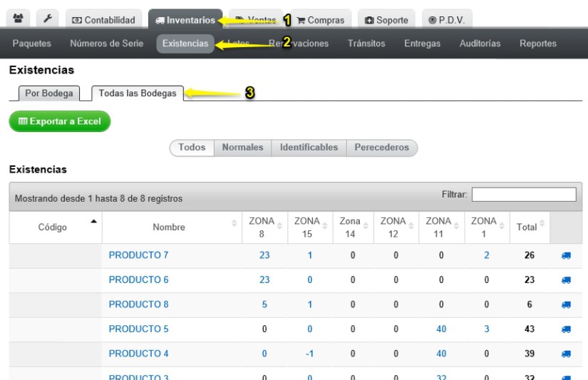Go to Entregas submenu
Viewport: 588px width, 380px height.
coord(422,43)
